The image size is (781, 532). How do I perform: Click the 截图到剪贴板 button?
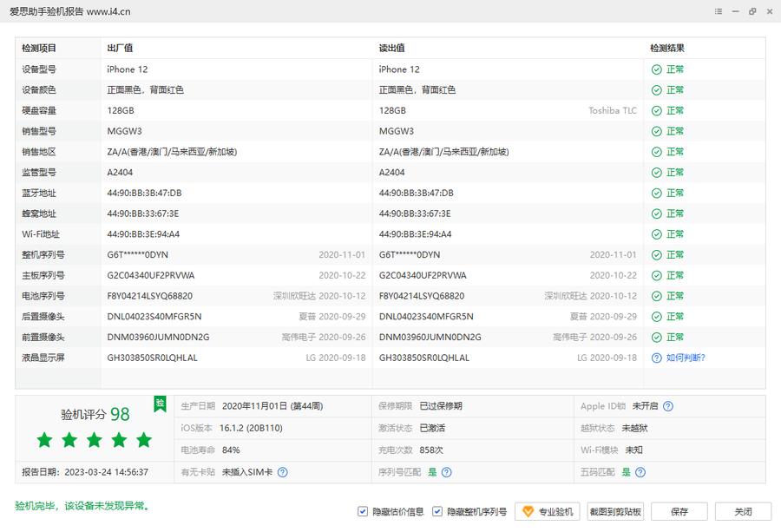coord(615,511)
